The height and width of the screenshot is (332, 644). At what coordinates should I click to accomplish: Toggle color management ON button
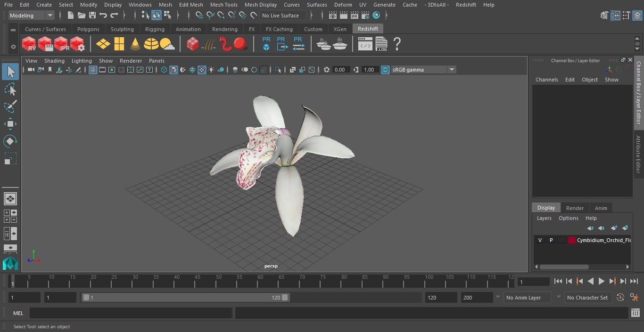[x=385, y=70]
